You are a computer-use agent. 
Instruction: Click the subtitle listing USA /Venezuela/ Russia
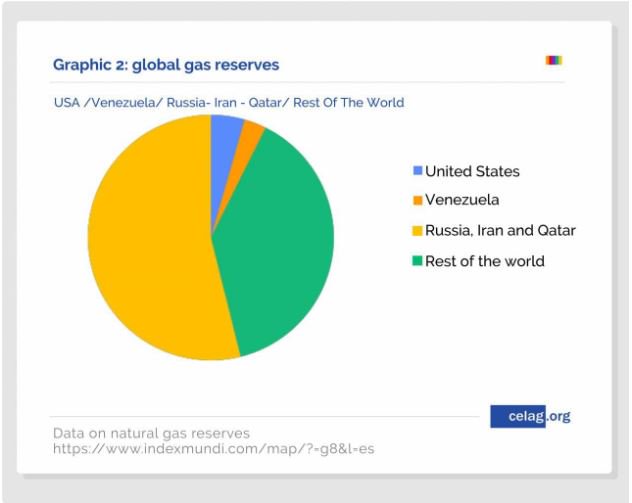[x=229, y=103]
